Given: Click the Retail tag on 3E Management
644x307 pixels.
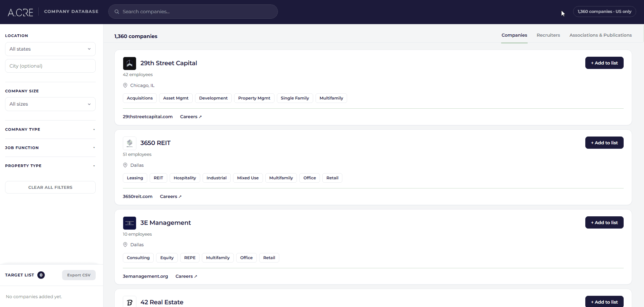Looking at the screenshot, I should [269, 258].
